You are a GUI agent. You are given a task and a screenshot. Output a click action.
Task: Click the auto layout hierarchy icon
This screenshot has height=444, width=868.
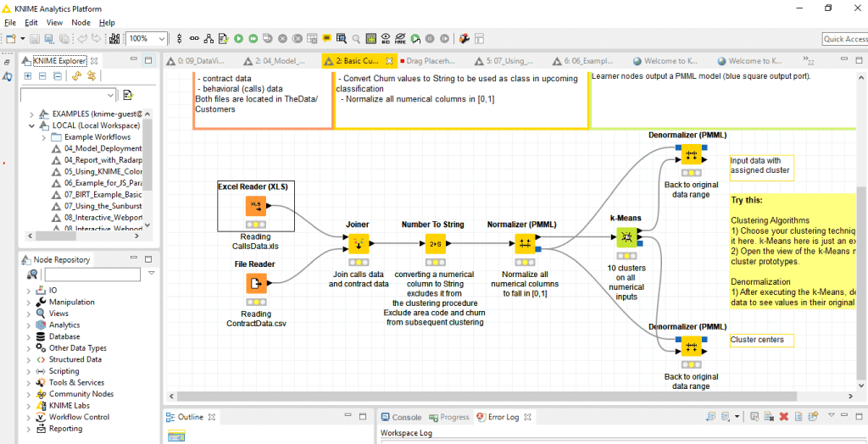(x=209, y=39)
